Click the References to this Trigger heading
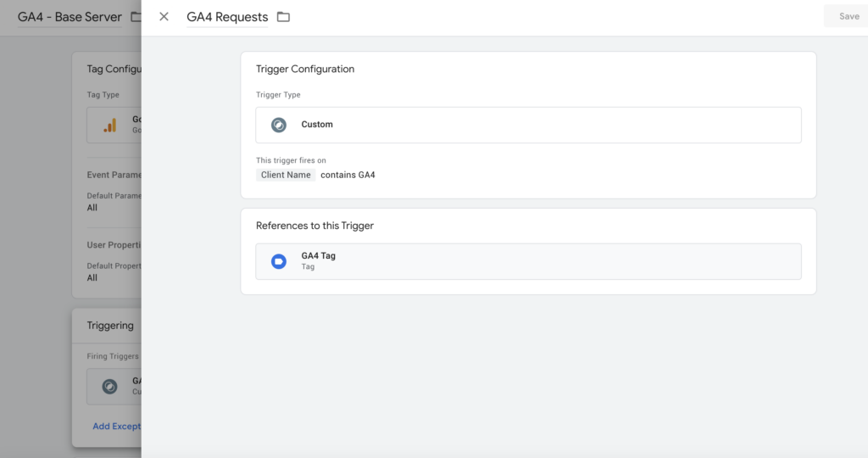 (314, 226)
